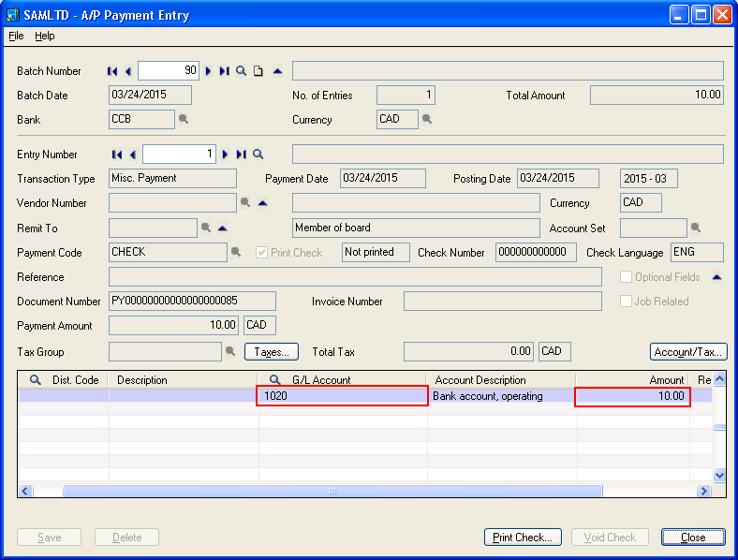Image resolution: width=738 pixels, height=560 pixels.
Task: Click the Account/Tax... button
Action: pos(688,351)
